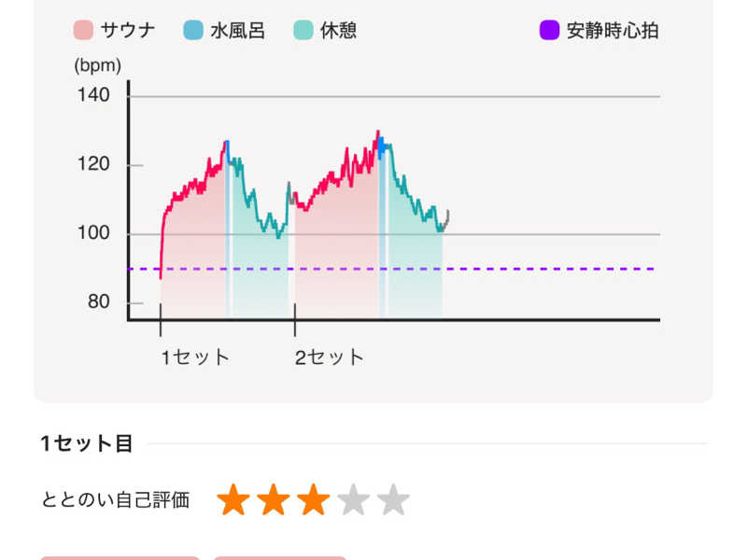The width and height of the screenshot is (747, 560).
Task: Click the second set's peak heart rate point
Action: point(378,132)
